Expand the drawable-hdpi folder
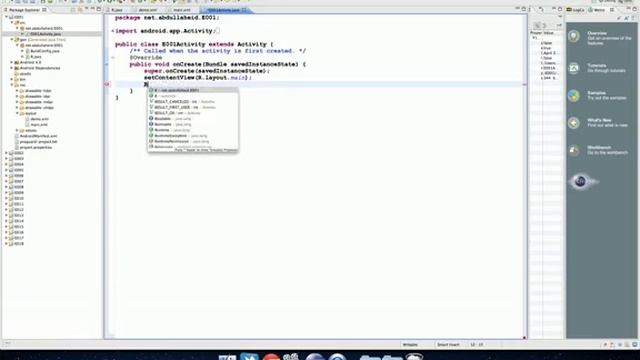This screenshot has height=360, width=640. pyautogui.click(x=17, y=91)
